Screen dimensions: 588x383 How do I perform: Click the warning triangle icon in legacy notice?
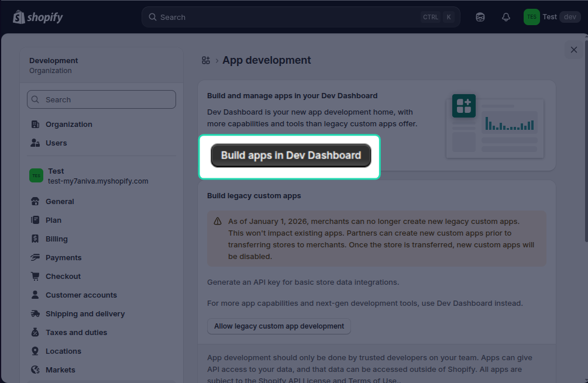click(218, 221)
